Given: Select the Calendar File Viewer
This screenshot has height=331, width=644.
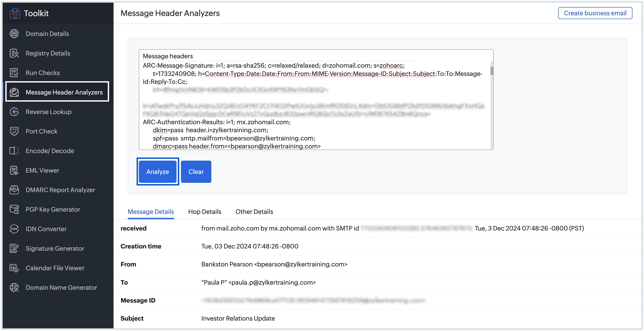Looking at the screenshot, I should [55, 268].
